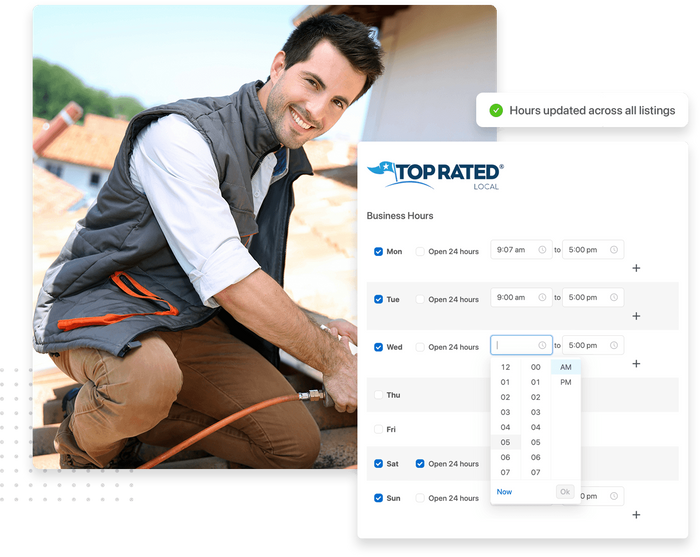Select minute 04 in time picker
The height and width of the screenshot is (557, 700).
click(536, 427)
